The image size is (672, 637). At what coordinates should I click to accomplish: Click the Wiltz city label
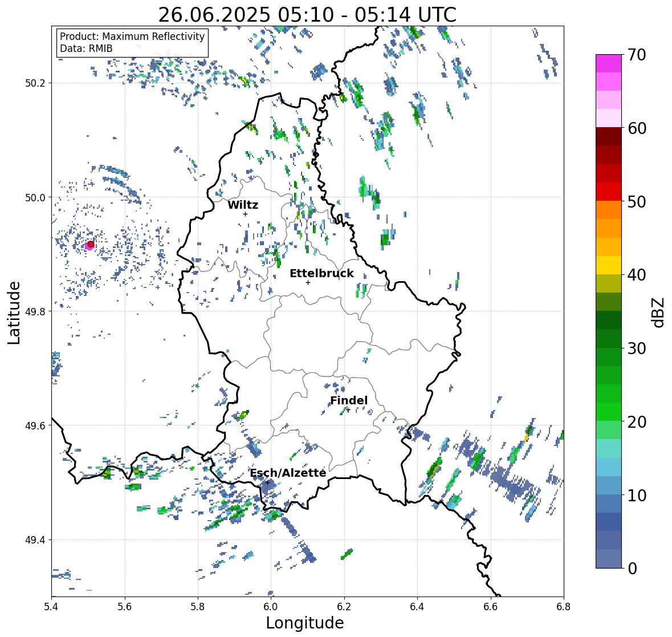pos(243,205)
